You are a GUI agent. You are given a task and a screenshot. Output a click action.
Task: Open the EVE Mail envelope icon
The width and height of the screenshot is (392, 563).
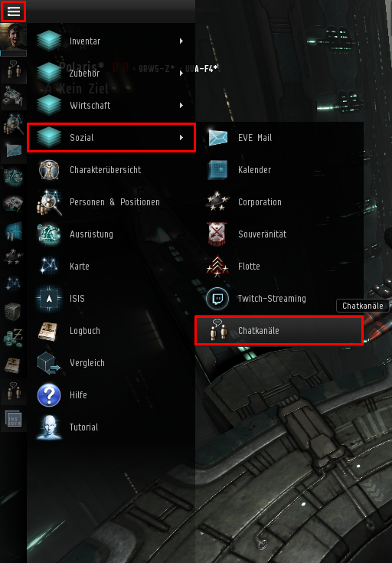coord(218,138)
